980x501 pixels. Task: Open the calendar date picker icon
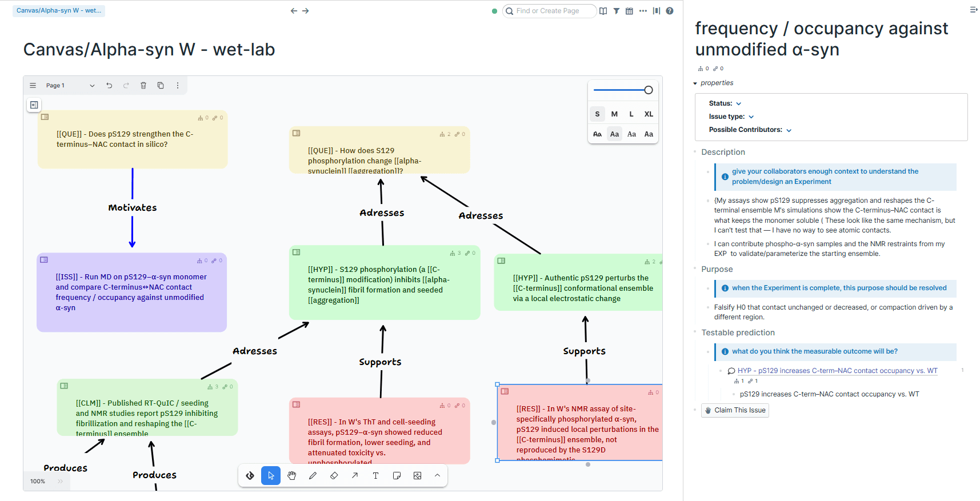click(629, 11)
